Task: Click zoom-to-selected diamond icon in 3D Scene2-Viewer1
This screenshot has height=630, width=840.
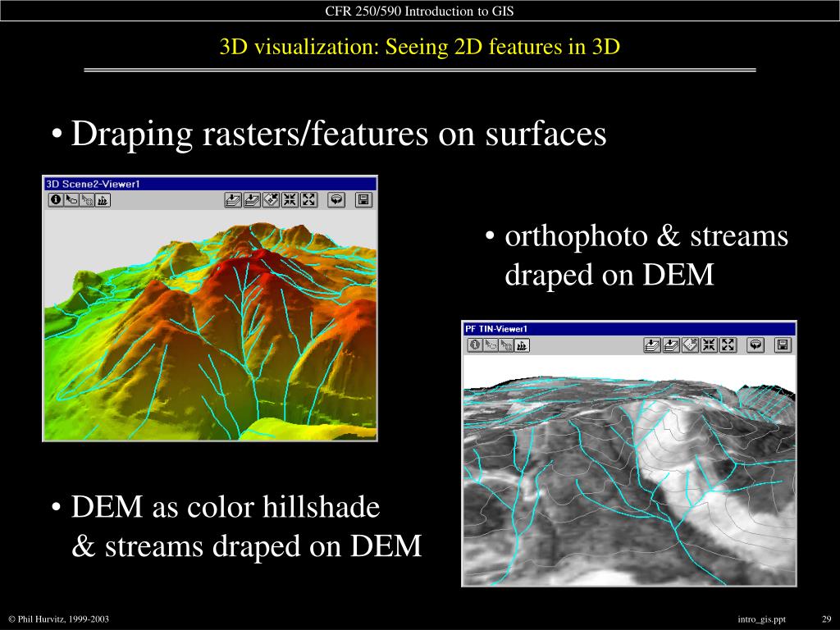Action: pos(271,200)
